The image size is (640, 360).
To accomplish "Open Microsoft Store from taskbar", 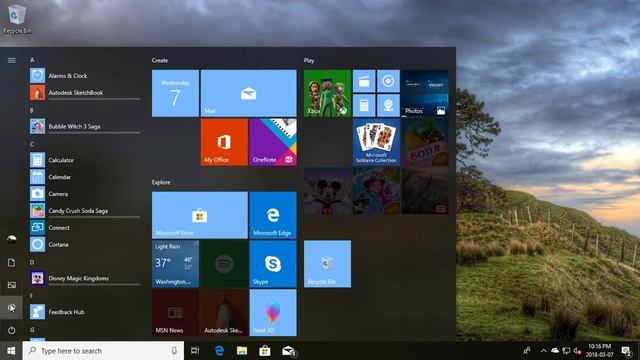I will (x=265, y=351).
